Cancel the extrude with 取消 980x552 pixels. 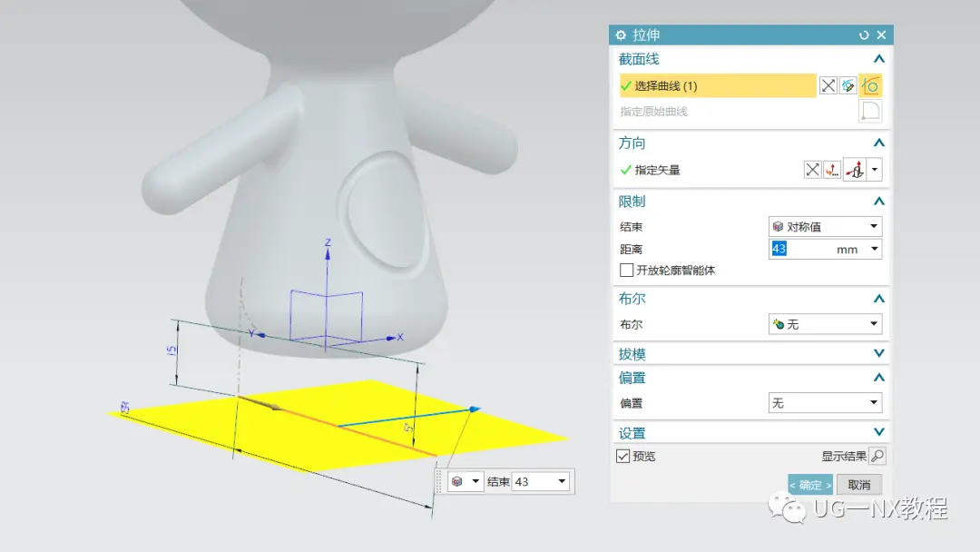pyautogui.click(x=858, y=485)
